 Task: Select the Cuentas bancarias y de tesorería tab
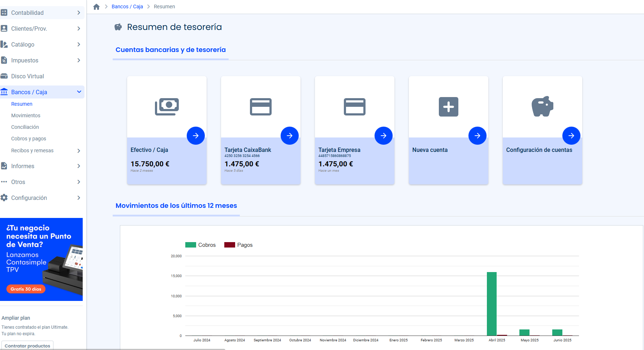coord(170,50)
